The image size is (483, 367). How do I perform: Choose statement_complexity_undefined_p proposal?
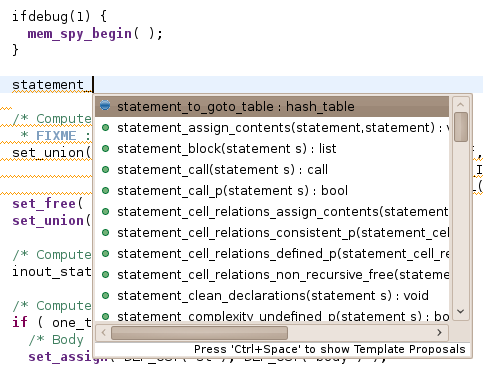click(x=272, y=315)
